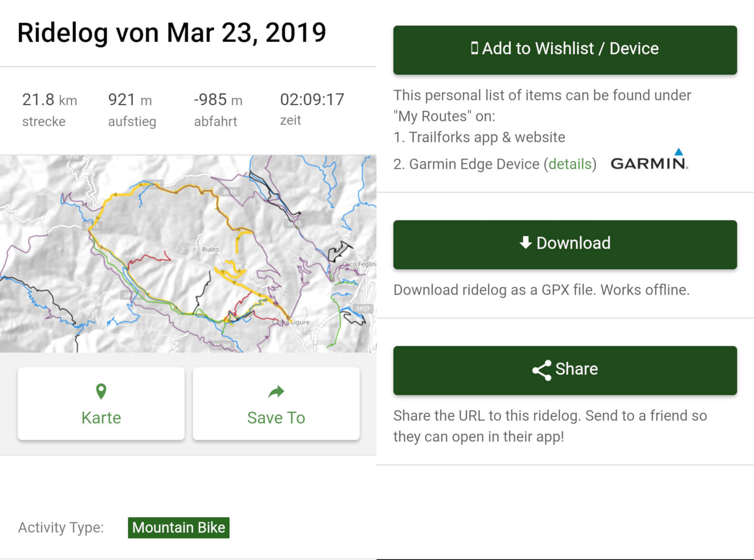This screenshot has height=560, width=754.
Task: Click the 21.8 km strecke distance stat
Action: coord(50,109)
